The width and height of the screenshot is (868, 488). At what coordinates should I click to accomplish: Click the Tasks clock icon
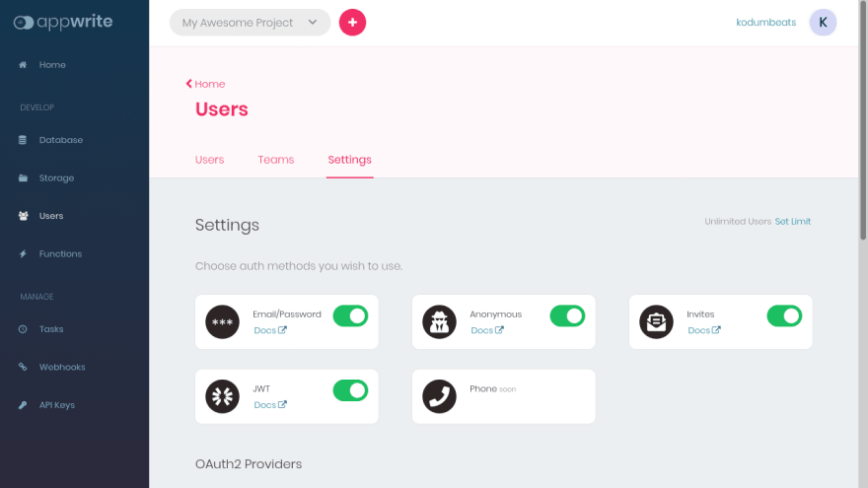coord(23,329)
